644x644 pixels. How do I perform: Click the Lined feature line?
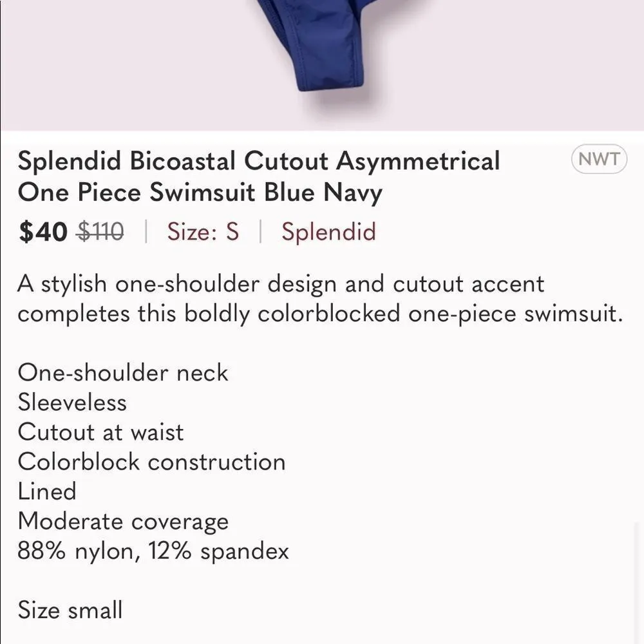[x=48, y=491]
